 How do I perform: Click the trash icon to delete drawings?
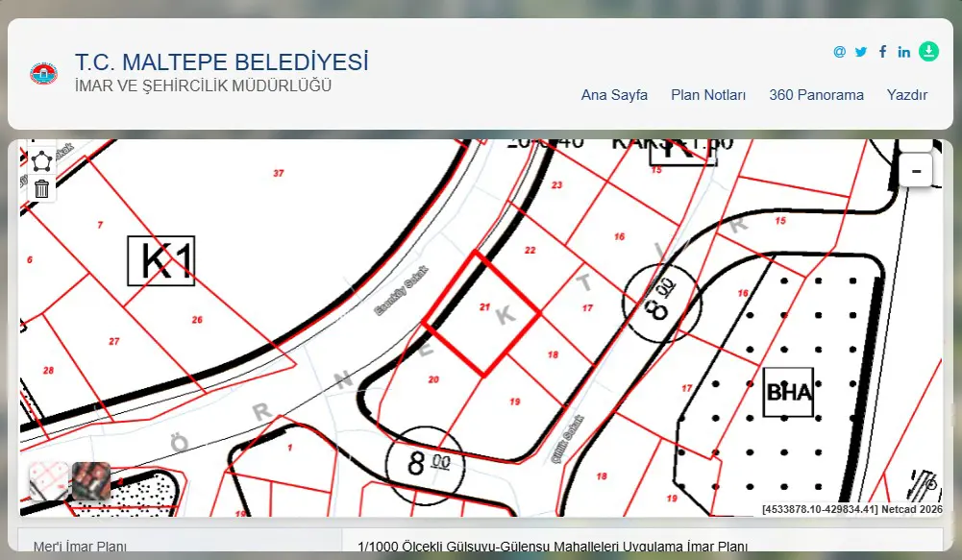[41, 188]
